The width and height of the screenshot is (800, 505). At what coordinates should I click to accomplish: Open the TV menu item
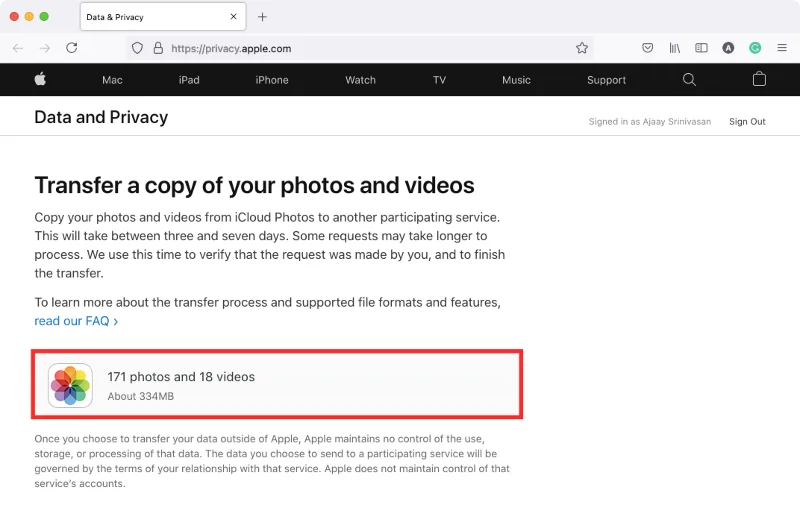[x=439, y=80]
